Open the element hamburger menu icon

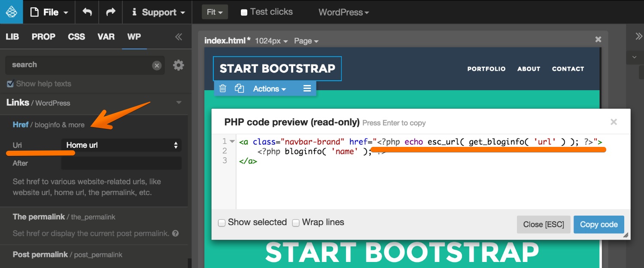[x=307, y=88]
